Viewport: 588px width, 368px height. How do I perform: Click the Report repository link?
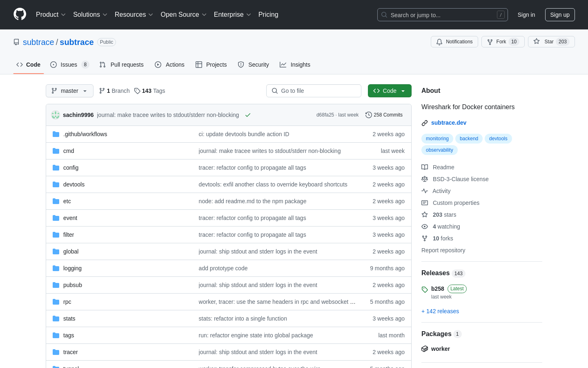coord(443,250)
